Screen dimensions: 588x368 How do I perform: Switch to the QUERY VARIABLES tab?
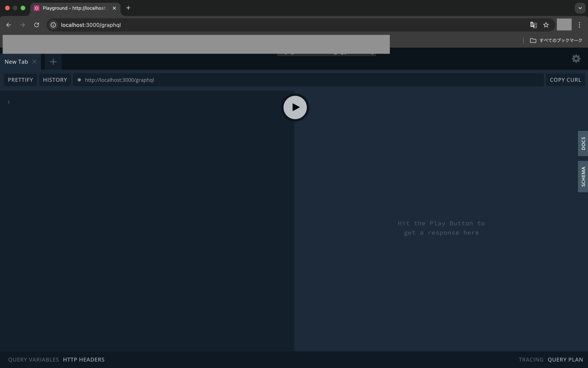tap(33, 359)
